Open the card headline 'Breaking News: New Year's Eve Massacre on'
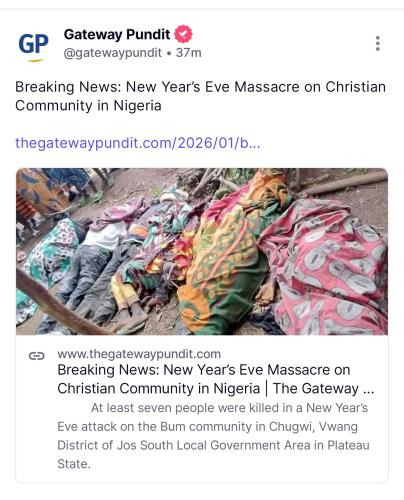The width and height of the screenshot is (404, 500). [x=204, y=370]
